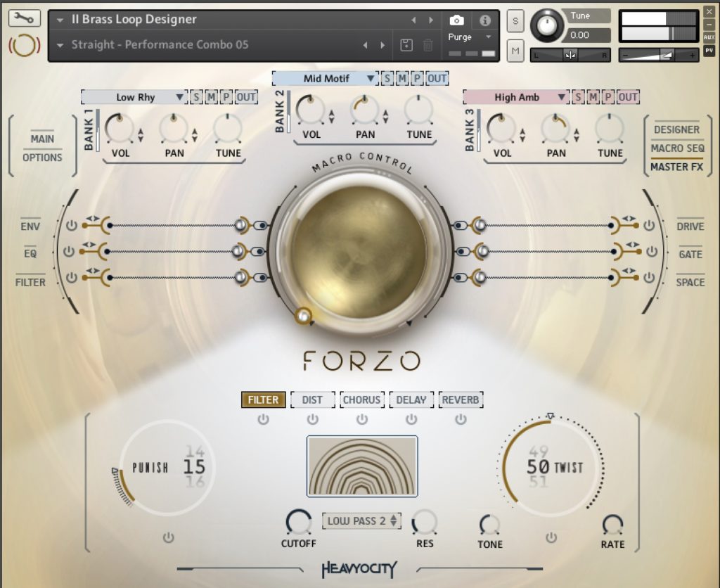Toggle EQ power button

pyautogui.click(x=69, y=251)
